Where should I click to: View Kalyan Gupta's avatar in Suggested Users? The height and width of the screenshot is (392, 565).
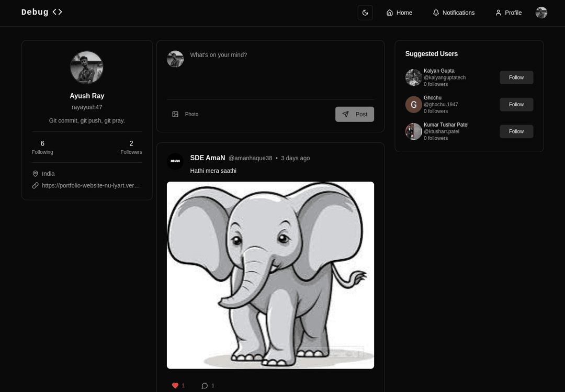413,77
